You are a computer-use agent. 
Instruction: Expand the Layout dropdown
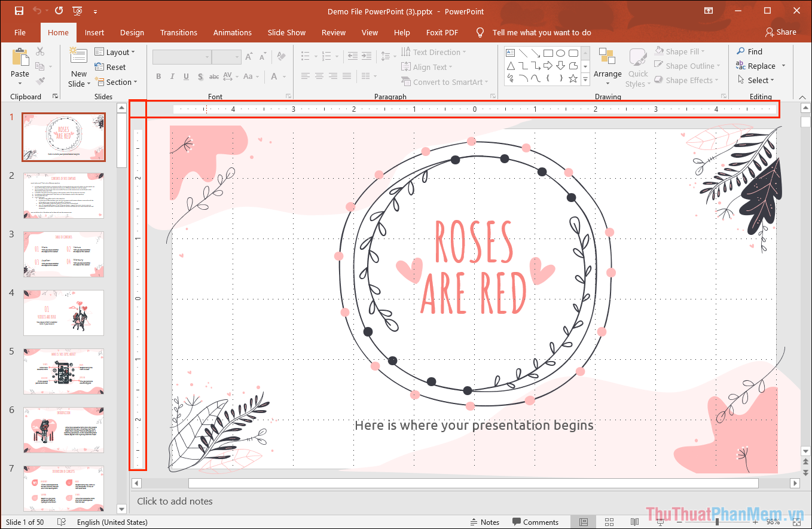click(x=117, y=52)
